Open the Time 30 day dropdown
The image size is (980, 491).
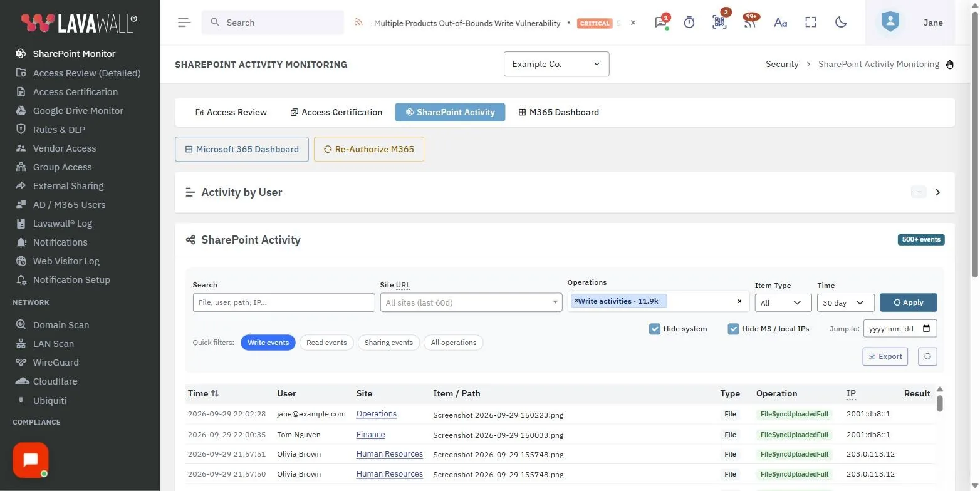pos(845,302)
